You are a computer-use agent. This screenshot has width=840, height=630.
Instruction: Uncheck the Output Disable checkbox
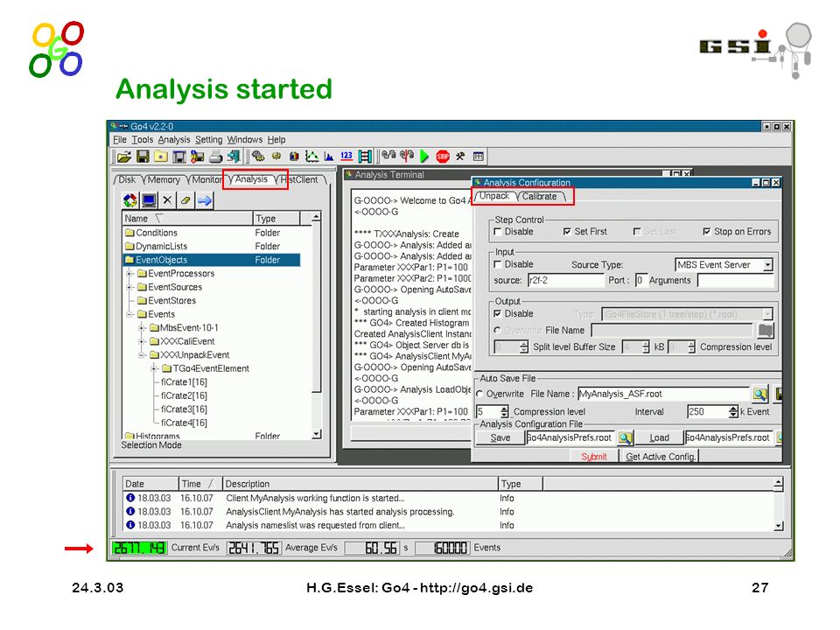click(498, 313)
